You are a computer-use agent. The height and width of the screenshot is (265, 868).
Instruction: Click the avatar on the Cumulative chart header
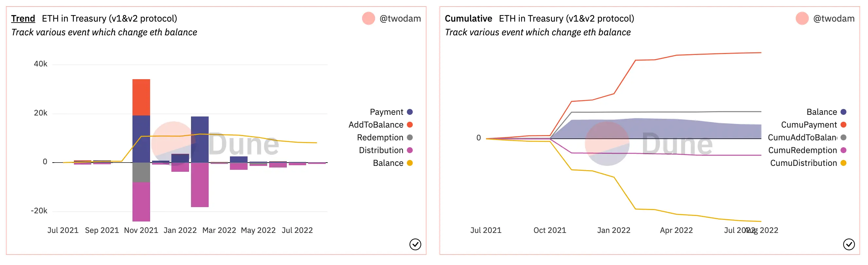802,19
